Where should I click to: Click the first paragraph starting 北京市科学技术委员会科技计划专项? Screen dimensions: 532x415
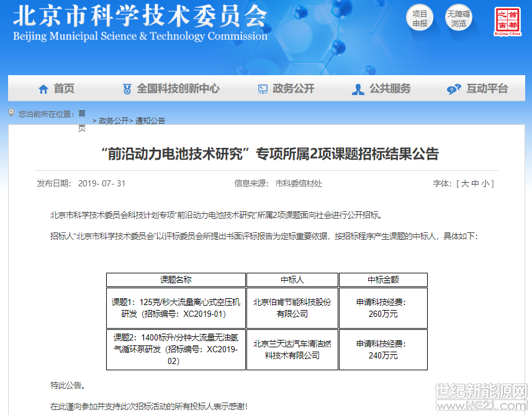click(216, 216)
